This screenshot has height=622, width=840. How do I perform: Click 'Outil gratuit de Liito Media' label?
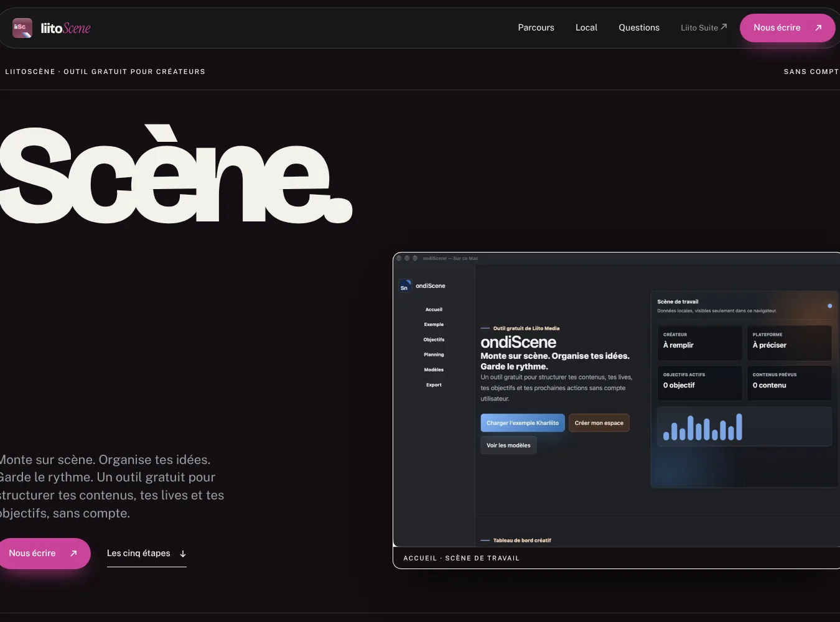click(526, 328)
